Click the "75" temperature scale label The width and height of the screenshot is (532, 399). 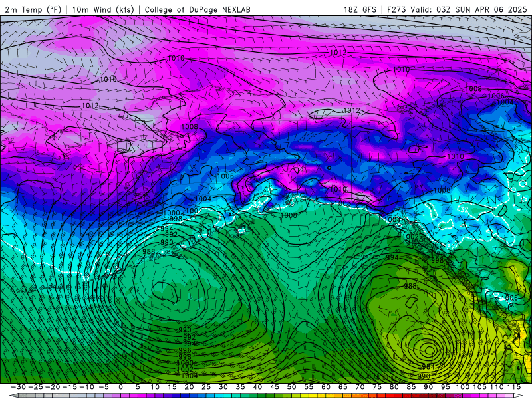click(x=377, y=387)
